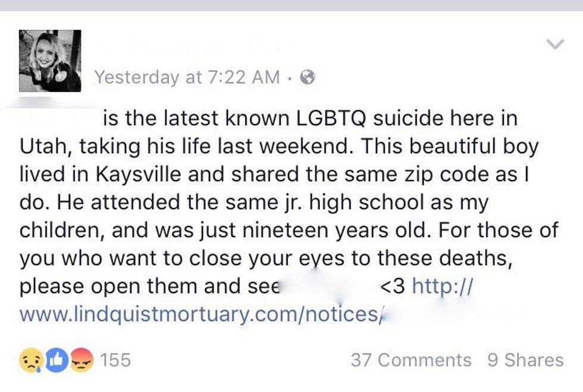
Task: Click the angry face reaction icon
Action: 82,360
